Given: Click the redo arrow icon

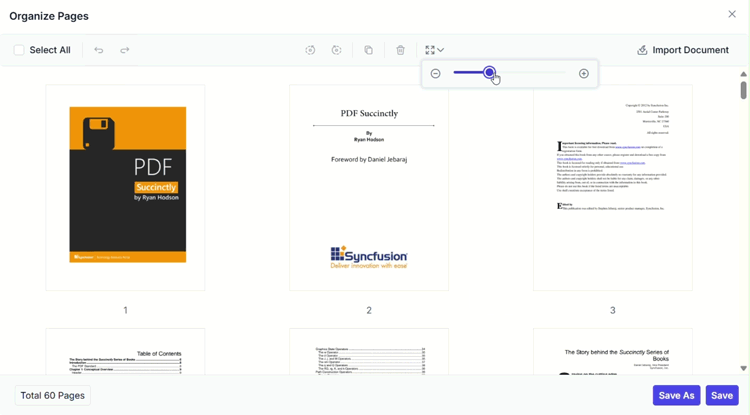Looking at the screenshot, I should pos(125,50).
